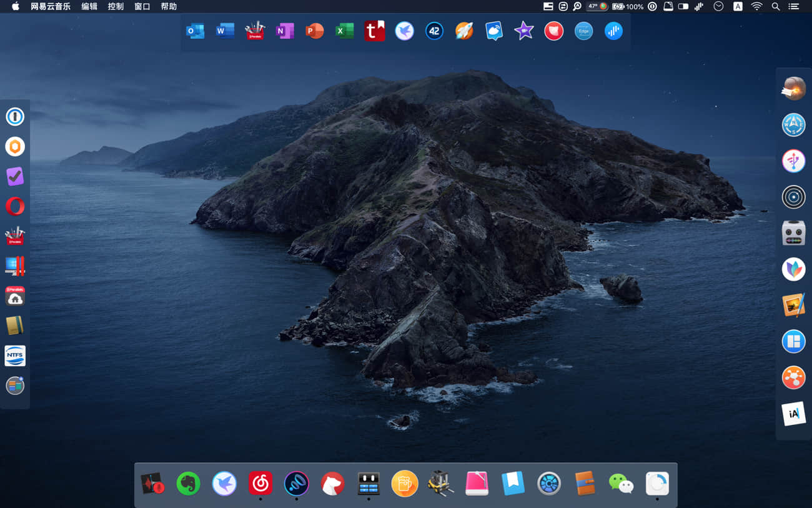This screenshot has width=812, height=508.
Task: Open the 控制 menu
Action: [x=116, y=6]
